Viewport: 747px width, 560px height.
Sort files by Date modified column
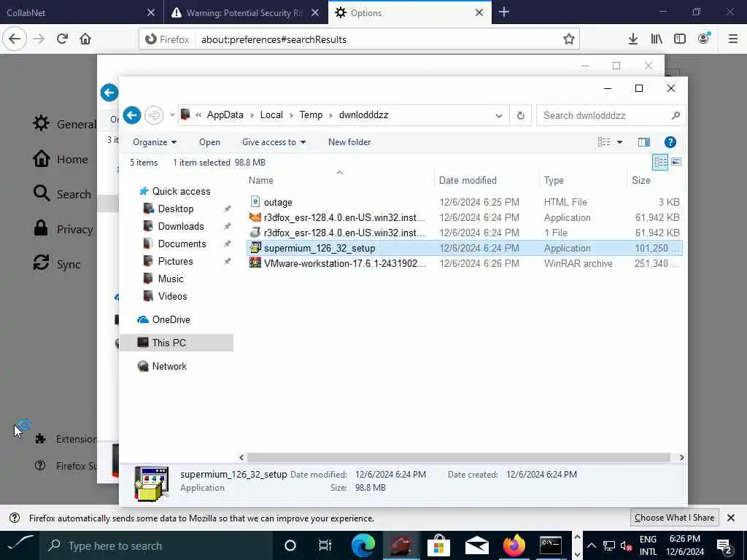point(468,181)
